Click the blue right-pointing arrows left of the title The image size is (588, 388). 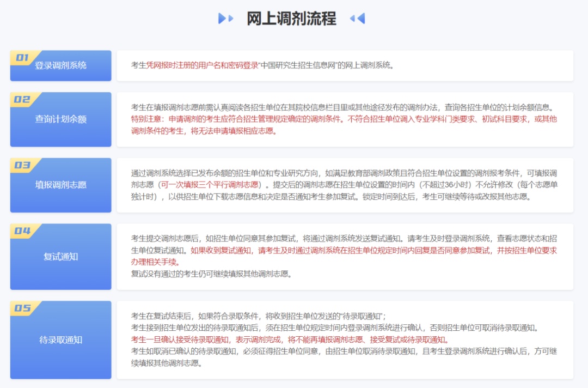click(225, 19)
